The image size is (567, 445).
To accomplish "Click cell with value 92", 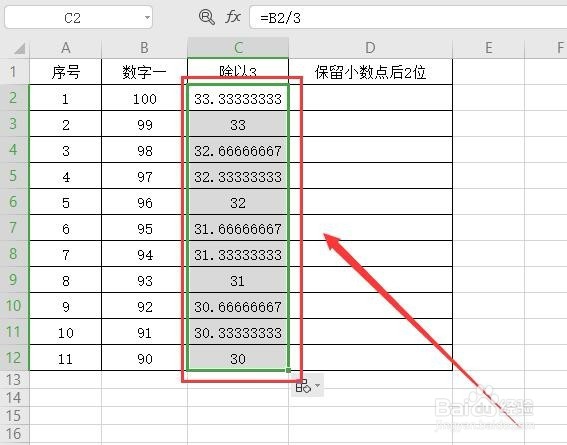I will (144, 306).
